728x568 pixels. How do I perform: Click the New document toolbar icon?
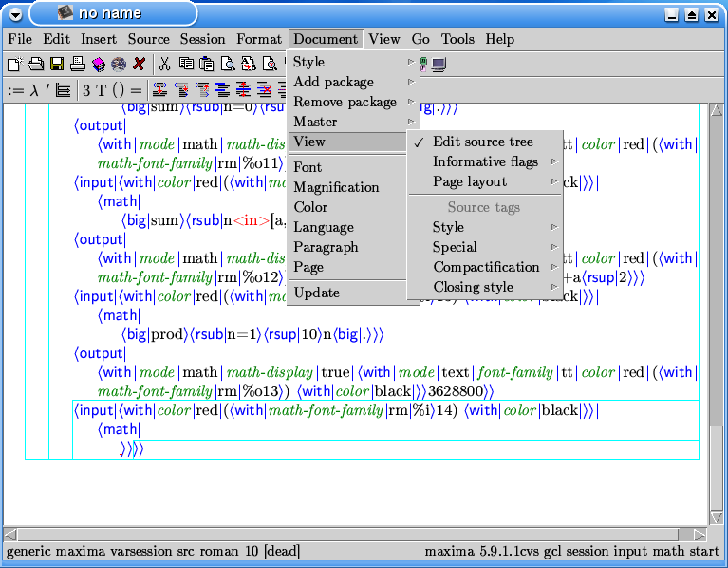[15, 64]
